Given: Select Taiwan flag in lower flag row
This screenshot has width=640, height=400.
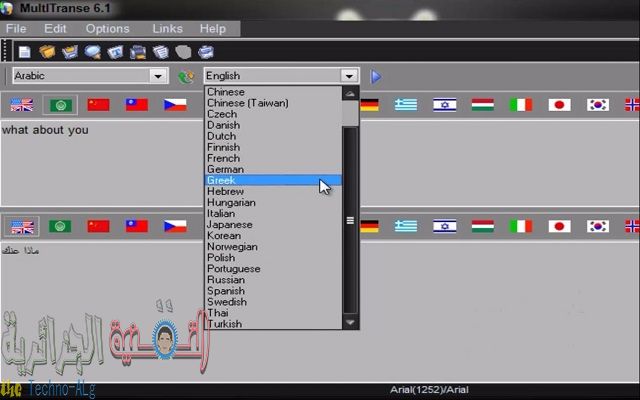Looking at the screenshot, I should point(137,226).
